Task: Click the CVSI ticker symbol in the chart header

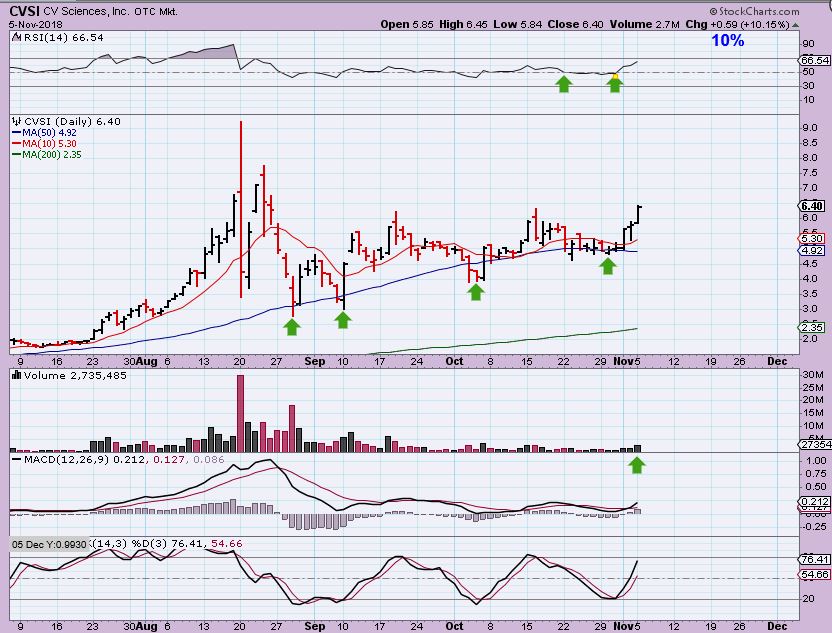Action: [24, 11]
